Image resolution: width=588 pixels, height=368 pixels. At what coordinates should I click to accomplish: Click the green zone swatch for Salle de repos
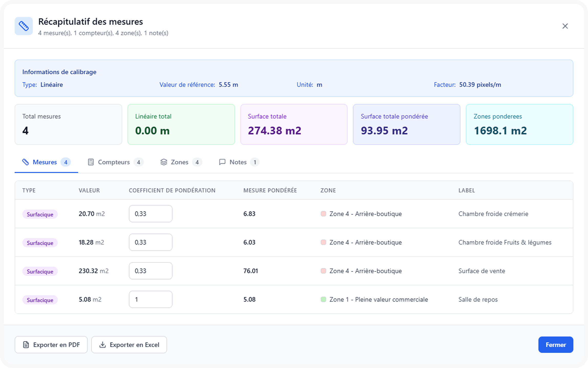coord(323,299)
